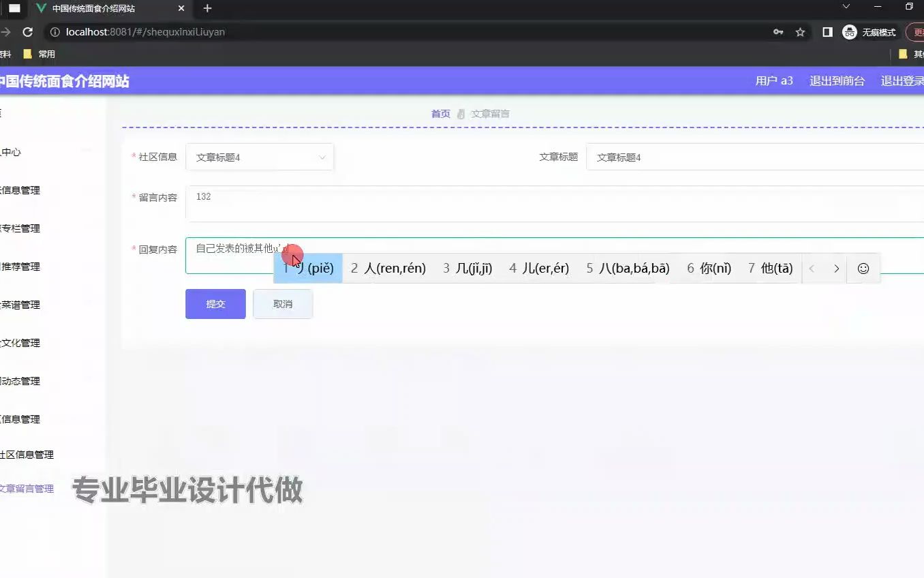Click the site title 中国传统面食介绍网站
The height and width of the screenshot is (578, 924).
pyautogui.click(x=65, y=81)
